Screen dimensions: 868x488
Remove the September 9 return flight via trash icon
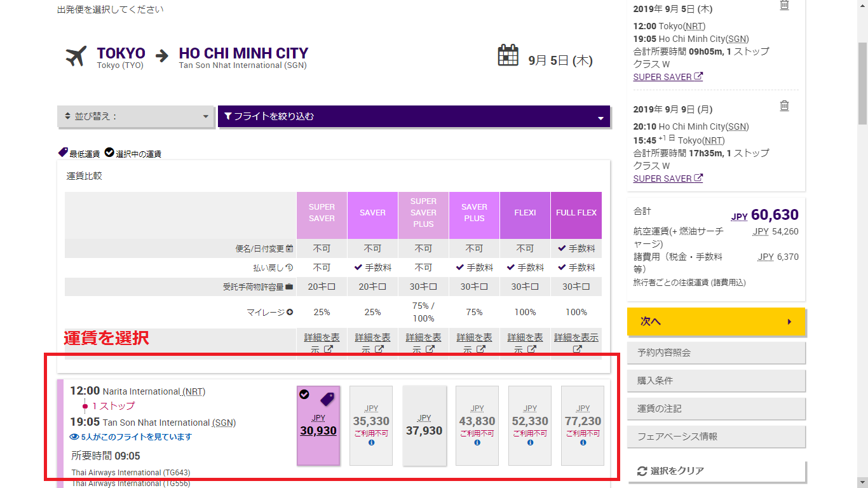coord(785,106)
